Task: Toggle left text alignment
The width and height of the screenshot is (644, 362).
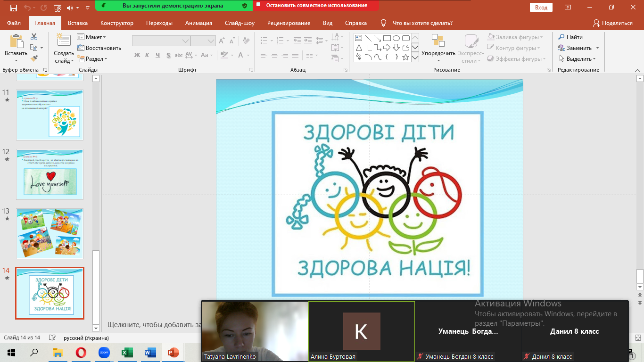Action: [x=264, y=55]
